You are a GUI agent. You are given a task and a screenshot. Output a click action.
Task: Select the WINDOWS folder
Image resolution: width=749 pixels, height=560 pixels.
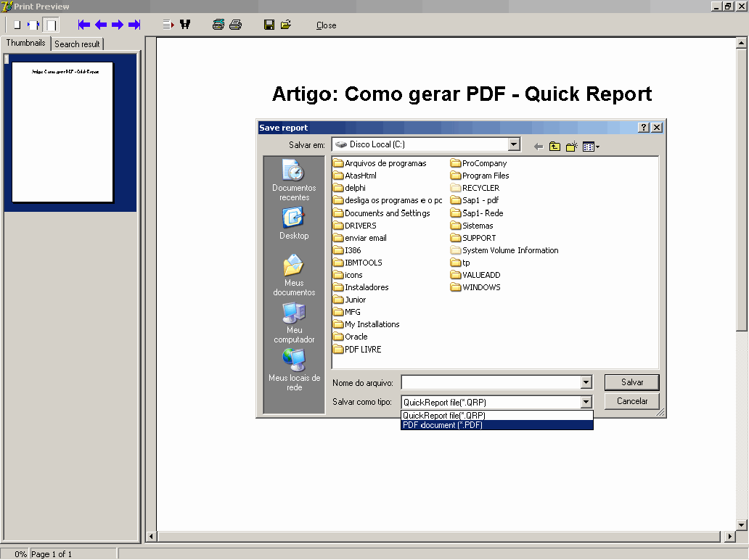pyautogui.click(x=476, y=287)
